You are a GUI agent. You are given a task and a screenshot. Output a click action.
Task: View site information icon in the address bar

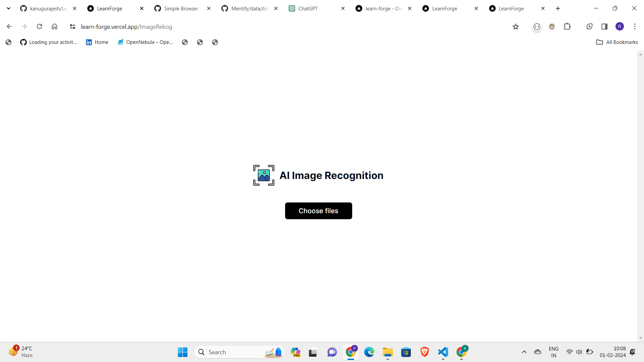point(72,26)
